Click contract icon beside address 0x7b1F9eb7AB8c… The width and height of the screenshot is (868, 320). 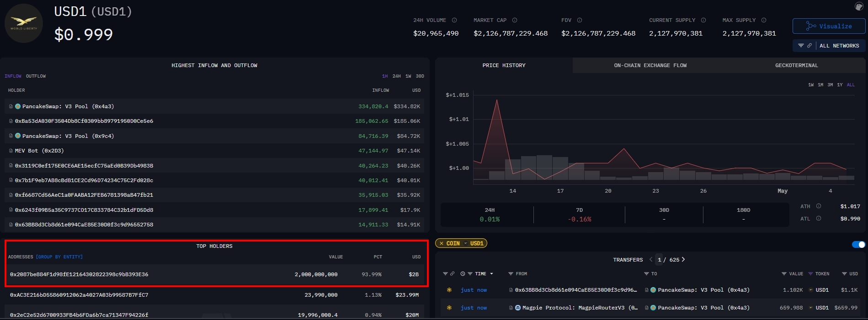pos(11,180)
